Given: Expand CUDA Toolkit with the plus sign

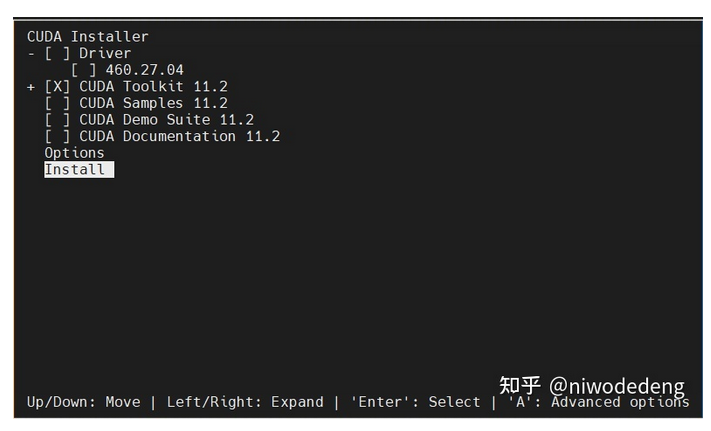Looking at the screenshot, I should coord(31,87).
